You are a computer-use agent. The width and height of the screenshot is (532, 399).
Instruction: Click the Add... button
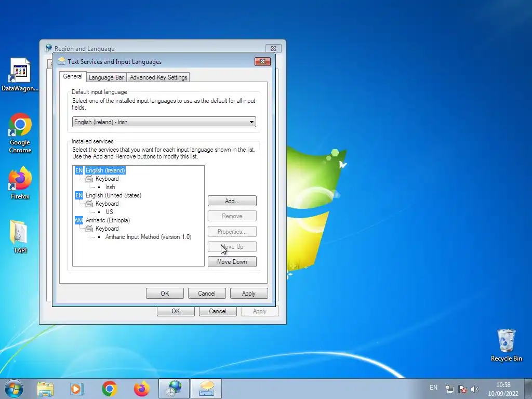click(232, 201)
